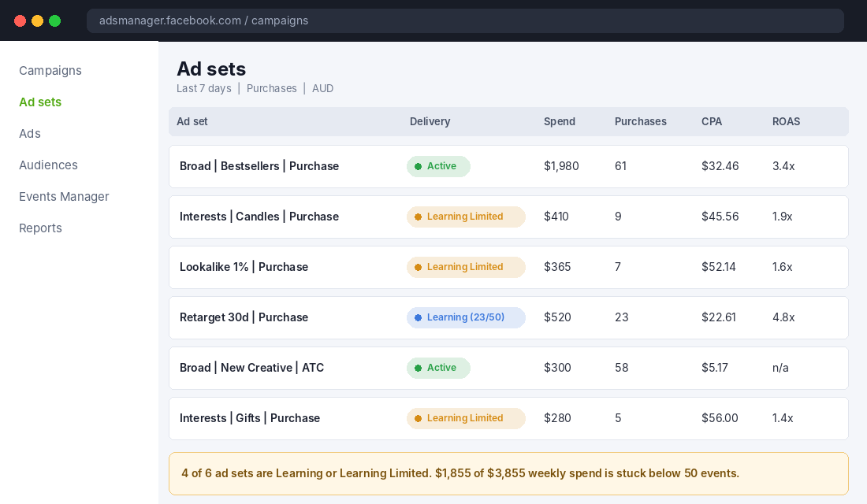Image resolution: width=867 pixels, height=504 pixels.
Task: Click the Learning (23/50) status badge
Action: pos(466,317)
